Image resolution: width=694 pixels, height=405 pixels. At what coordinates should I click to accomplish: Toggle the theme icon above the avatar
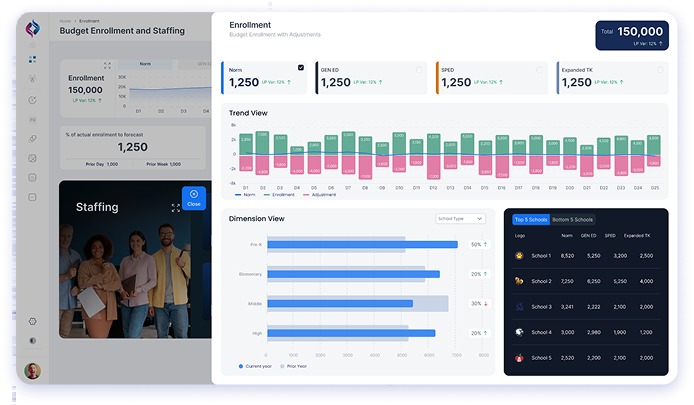pos(32,341)
